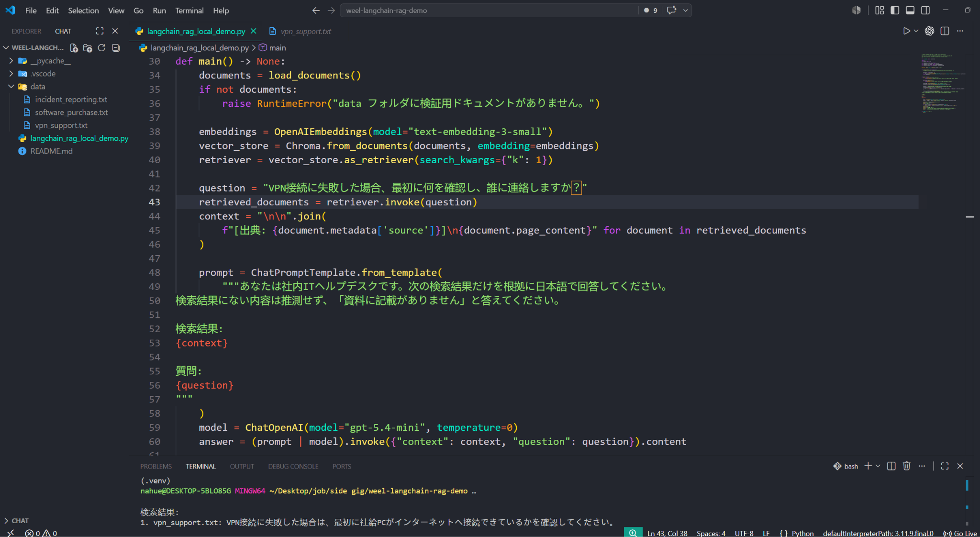Click the zoom magnifier status bar icon

633,533
